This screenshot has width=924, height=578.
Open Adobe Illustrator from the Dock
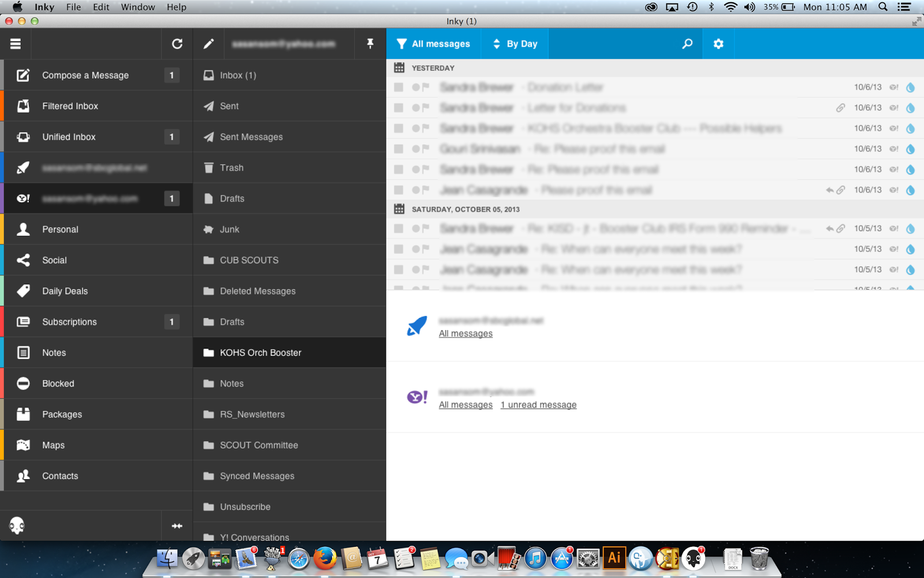coord(614,558)
